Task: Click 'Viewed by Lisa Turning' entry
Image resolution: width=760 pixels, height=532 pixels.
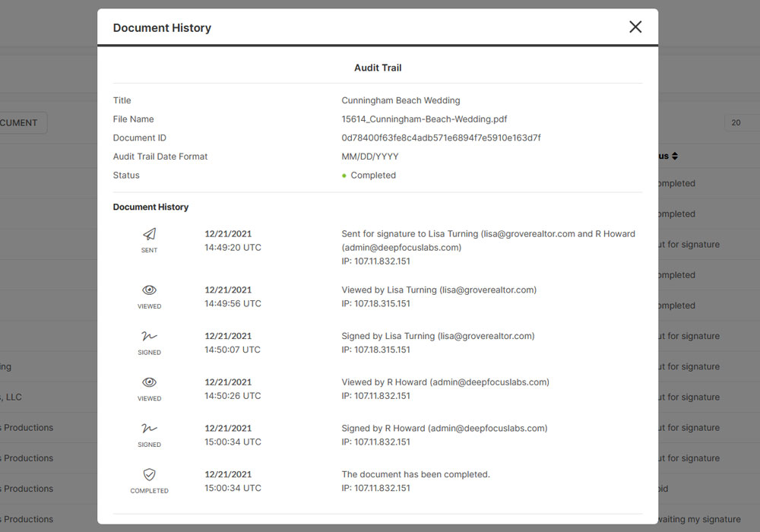Action: tap(439, 290)
